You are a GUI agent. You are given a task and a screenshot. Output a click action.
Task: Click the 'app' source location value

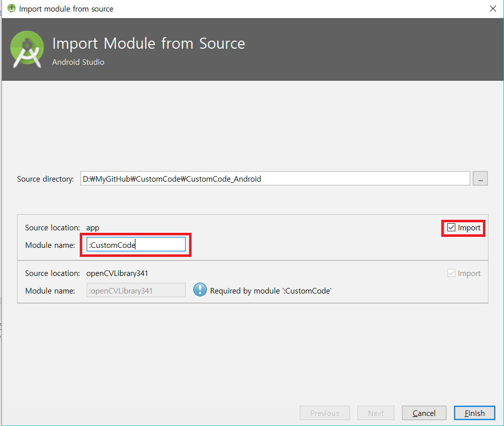[x=93, y=228]
